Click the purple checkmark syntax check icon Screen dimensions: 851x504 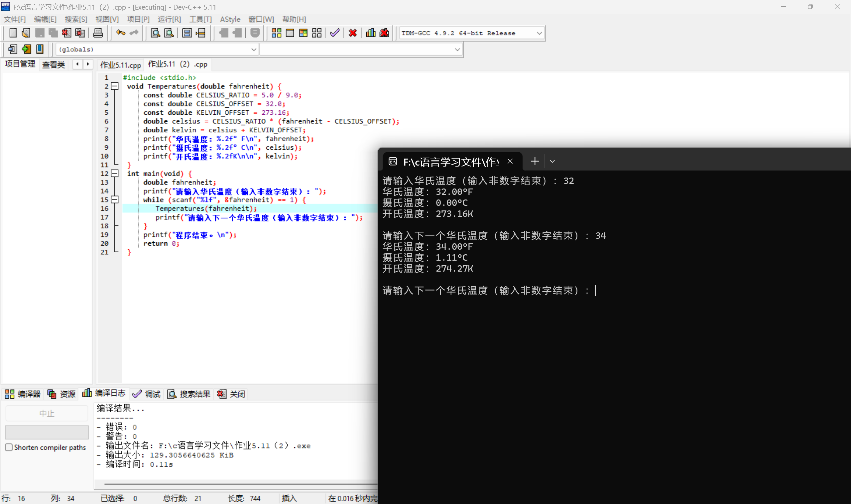pyautogui.click(x=334, y=33)
